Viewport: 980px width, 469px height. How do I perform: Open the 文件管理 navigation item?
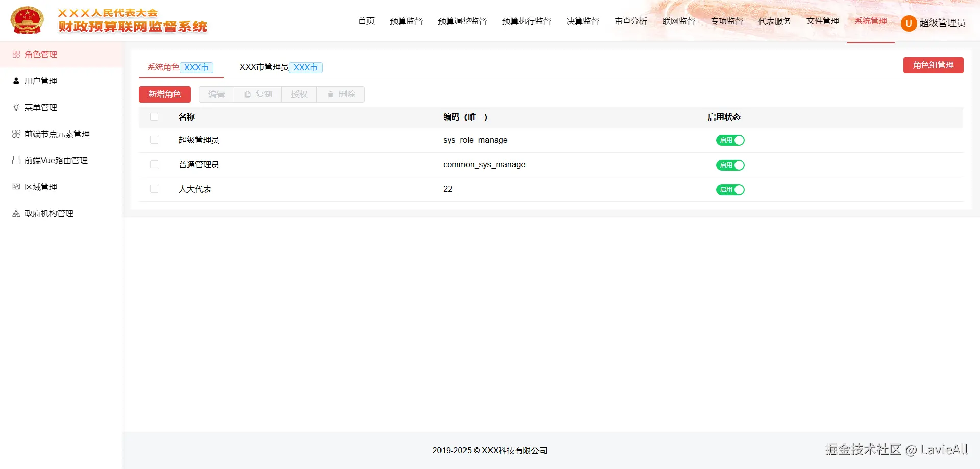(822, 21)
